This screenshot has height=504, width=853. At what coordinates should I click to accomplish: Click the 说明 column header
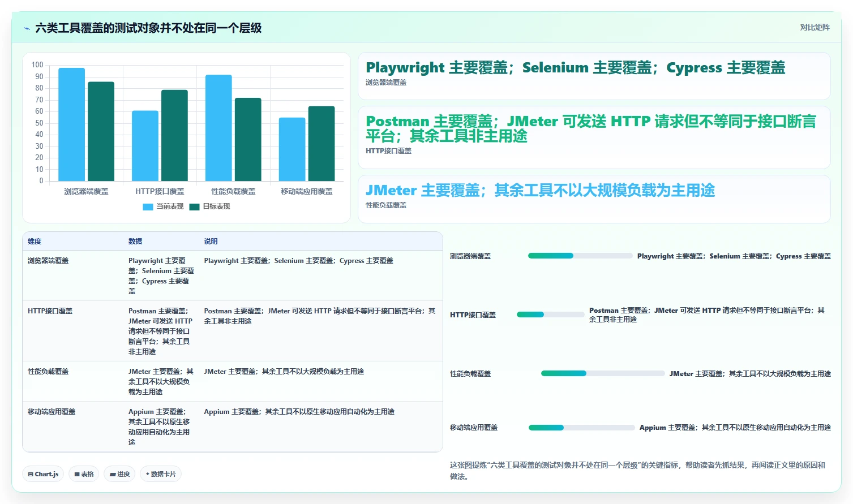pos(211,241)
